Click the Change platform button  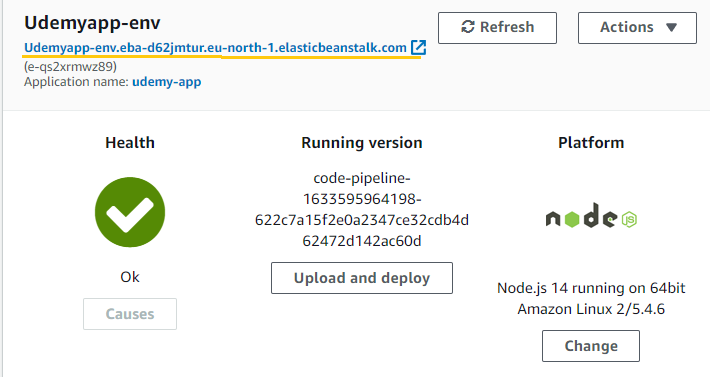pyautogui.click(x=591, y=346)
